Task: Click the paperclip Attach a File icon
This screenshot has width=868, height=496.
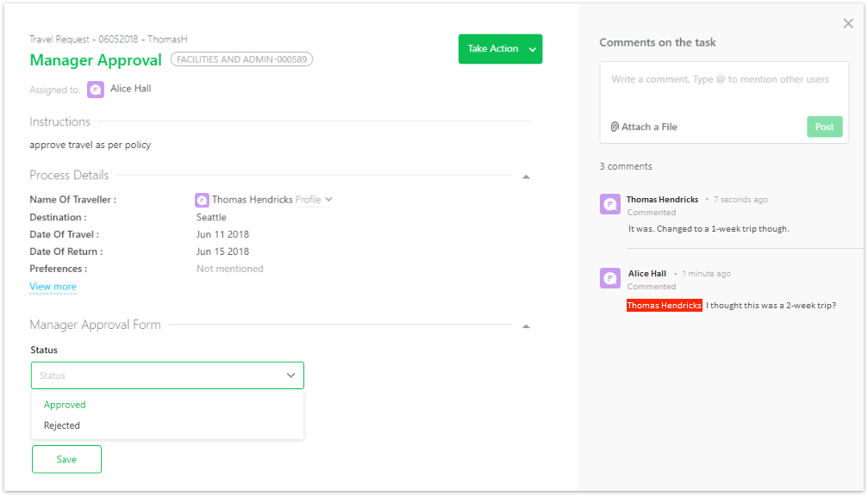Action: click(615, 127)
